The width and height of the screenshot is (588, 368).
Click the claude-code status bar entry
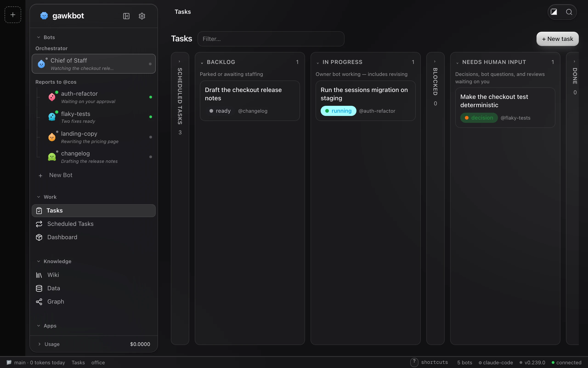[496, 363]
